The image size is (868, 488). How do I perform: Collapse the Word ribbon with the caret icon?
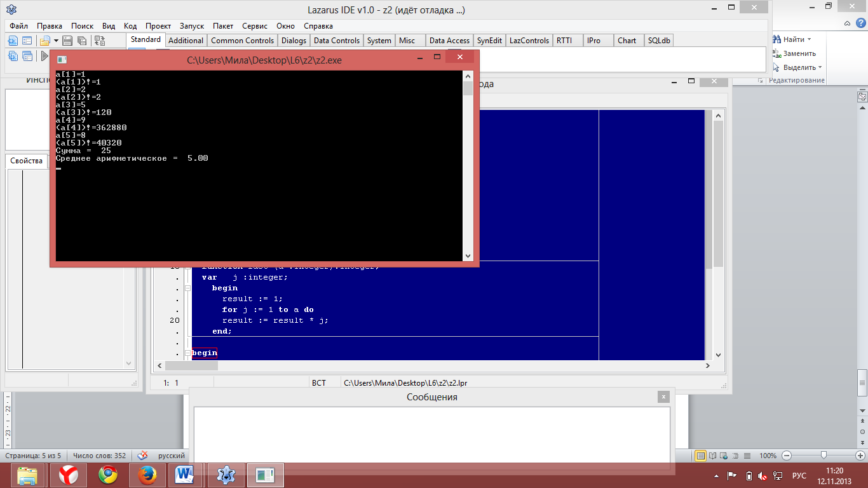pos(848,22)
